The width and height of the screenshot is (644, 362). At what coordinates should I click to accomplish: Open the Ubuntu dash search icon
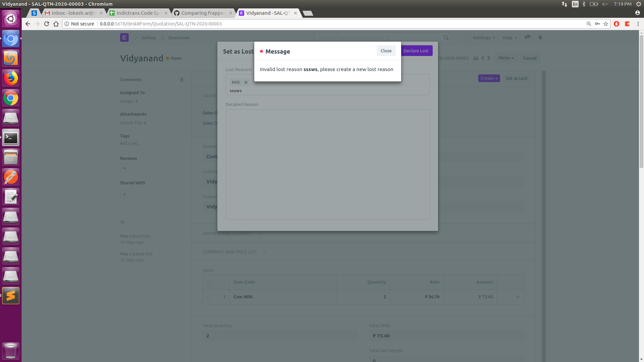(x=11, y=19)
